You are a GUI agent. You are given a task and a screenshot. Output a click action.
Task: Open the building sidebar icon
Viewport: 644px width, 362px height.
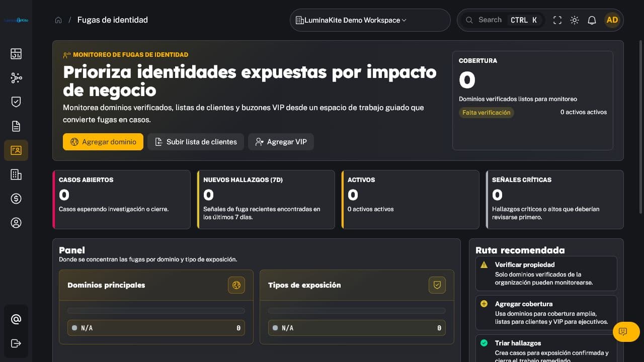point(16,174)
